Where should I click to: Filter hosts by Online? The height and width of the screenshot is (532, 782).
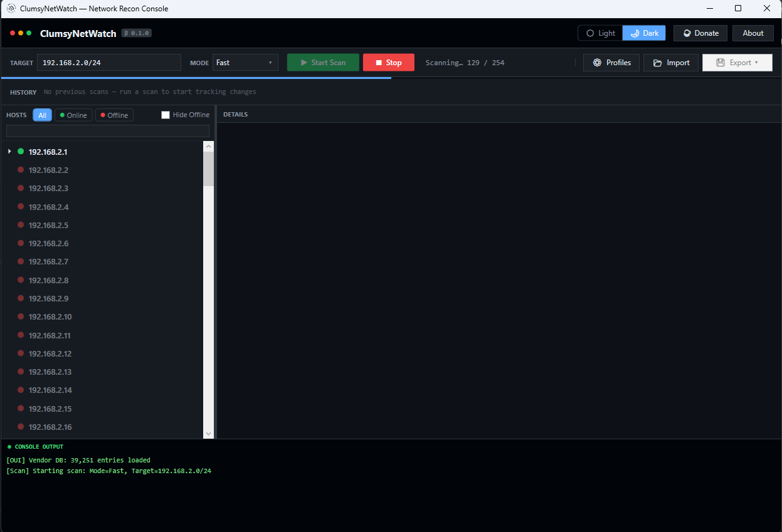click(73, 115)
